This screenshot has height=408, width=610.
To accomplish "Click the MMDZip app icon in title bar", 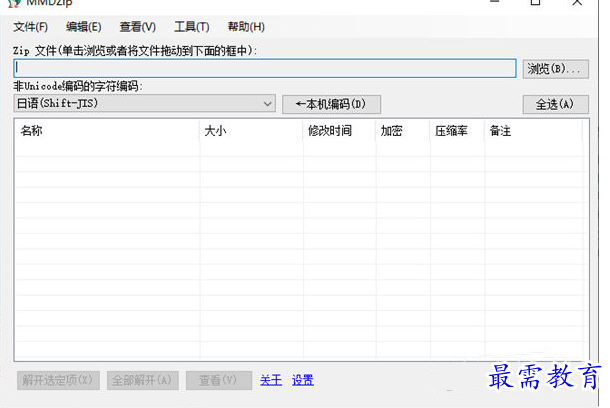I will [14, 3].
